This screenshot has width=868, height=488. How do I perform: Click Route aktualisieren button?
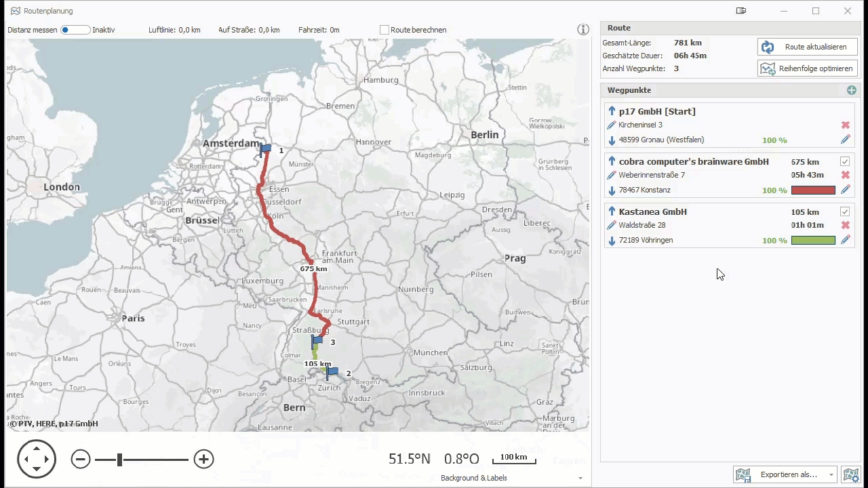[x=808, y=47]
